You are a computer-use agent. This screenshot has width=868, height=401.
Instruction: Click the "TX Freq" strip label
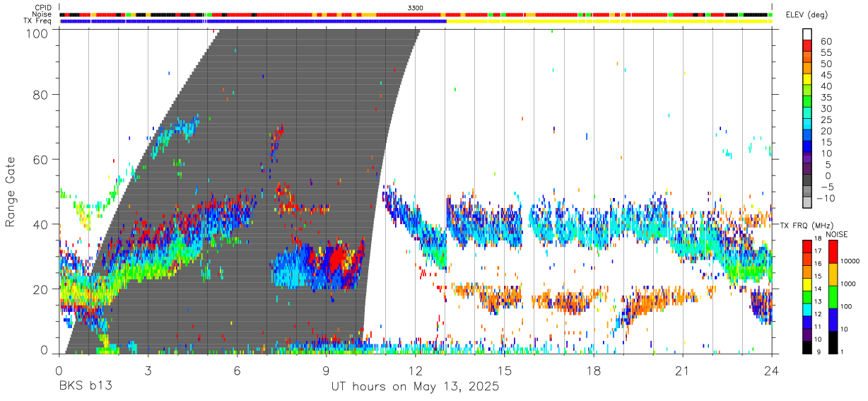tap(39, 21)
